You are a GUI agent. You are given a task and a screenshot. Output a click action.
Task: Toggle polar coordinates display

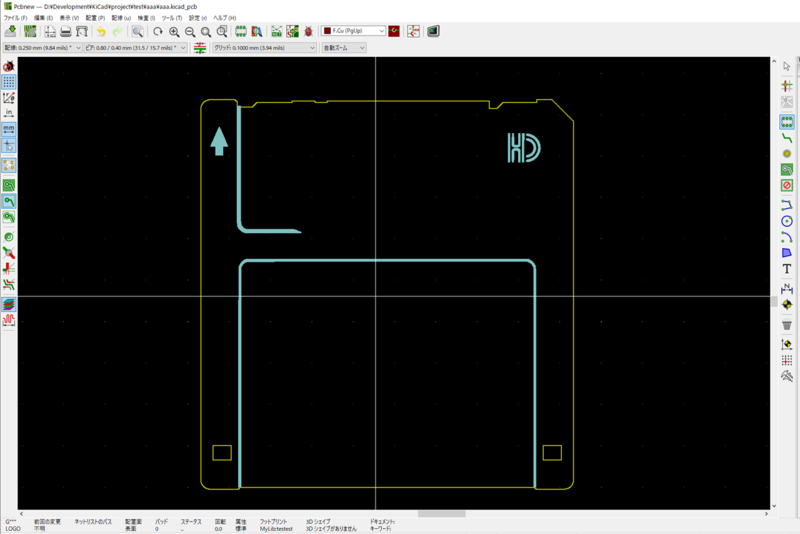tap(9, 98)
